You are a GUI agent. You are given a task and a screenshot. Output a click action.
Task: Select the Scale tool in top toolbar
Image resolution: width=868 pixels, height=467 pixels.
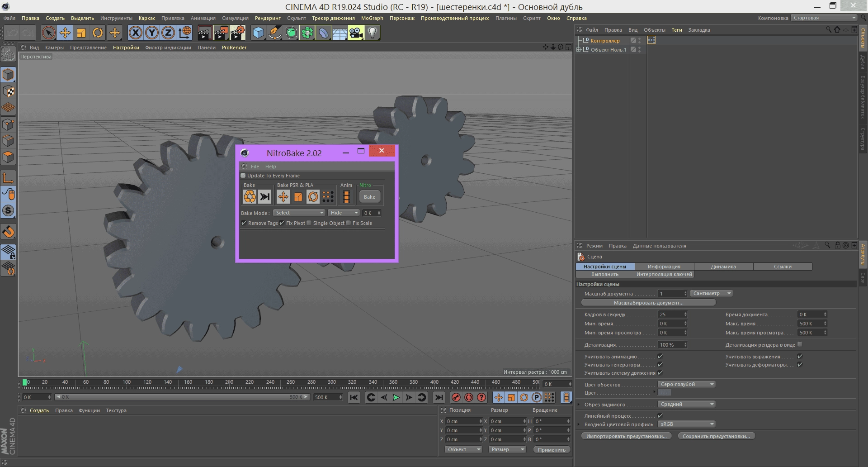[81, 33]
